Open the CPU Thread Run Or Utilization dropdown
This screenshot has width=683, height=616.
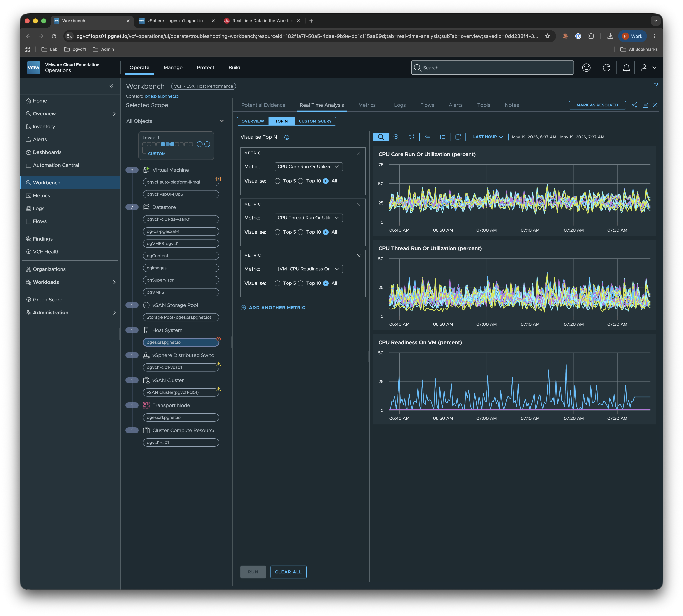(308, 218)
